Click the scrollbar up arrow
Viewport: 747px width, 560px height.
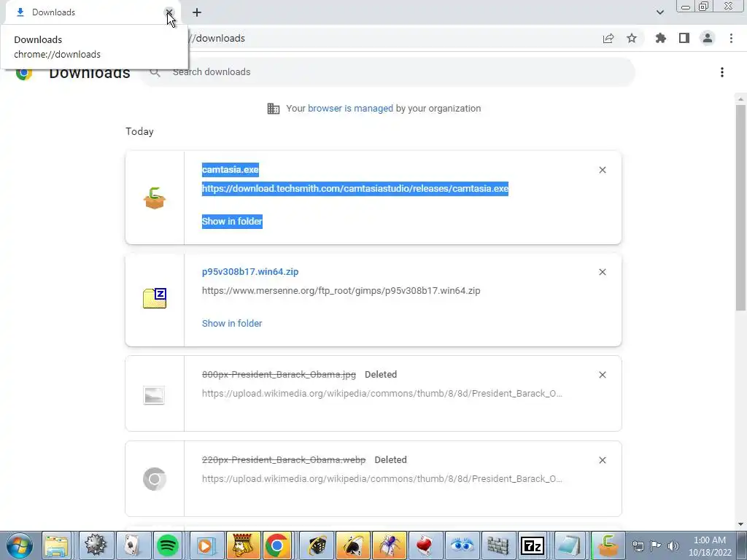(740, 99)
